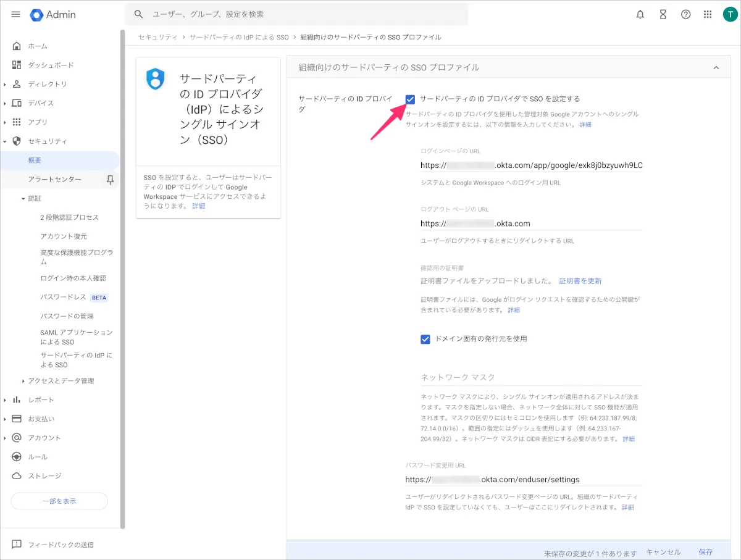Collapse the SSO プロファイル panel chevron
This screenshot has width=741, height=560.
coord(716,67)
